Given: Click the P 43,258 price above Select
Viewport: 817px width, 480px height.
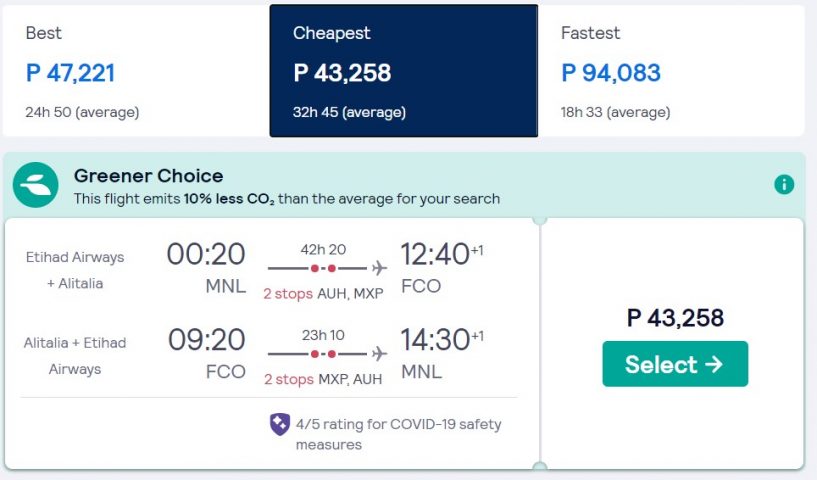Looking at the screenshot, I should click(x=675, y=318).
